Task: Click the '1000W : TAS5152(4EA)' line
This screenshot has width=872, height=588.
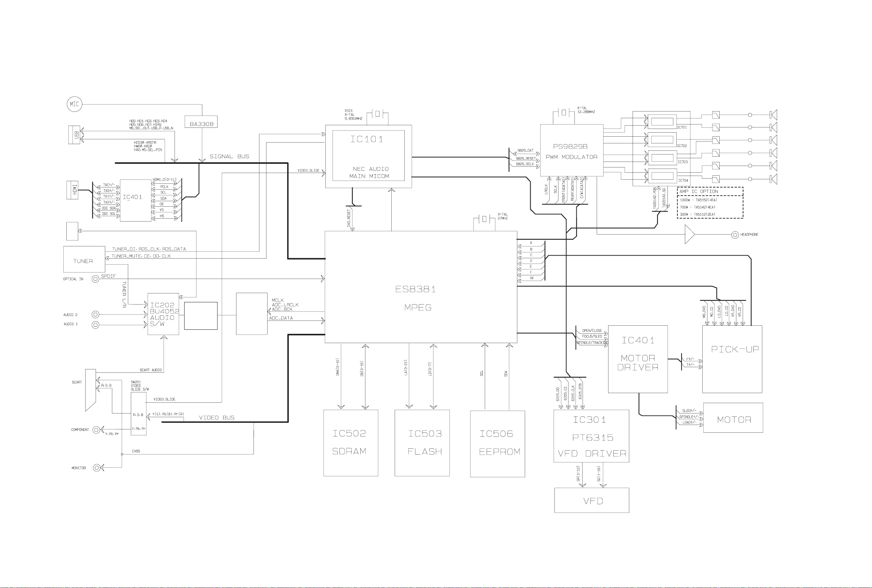Action: [x=698, y=200]
